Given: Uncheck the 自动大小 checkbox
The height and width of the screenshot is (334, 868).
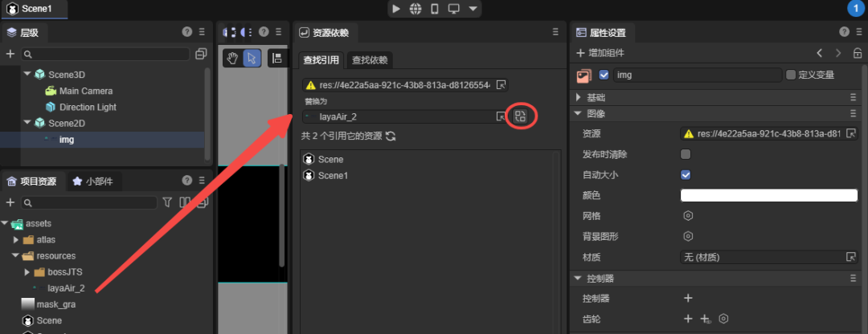Looking at the screenshot, I should (x=686, y=174).
